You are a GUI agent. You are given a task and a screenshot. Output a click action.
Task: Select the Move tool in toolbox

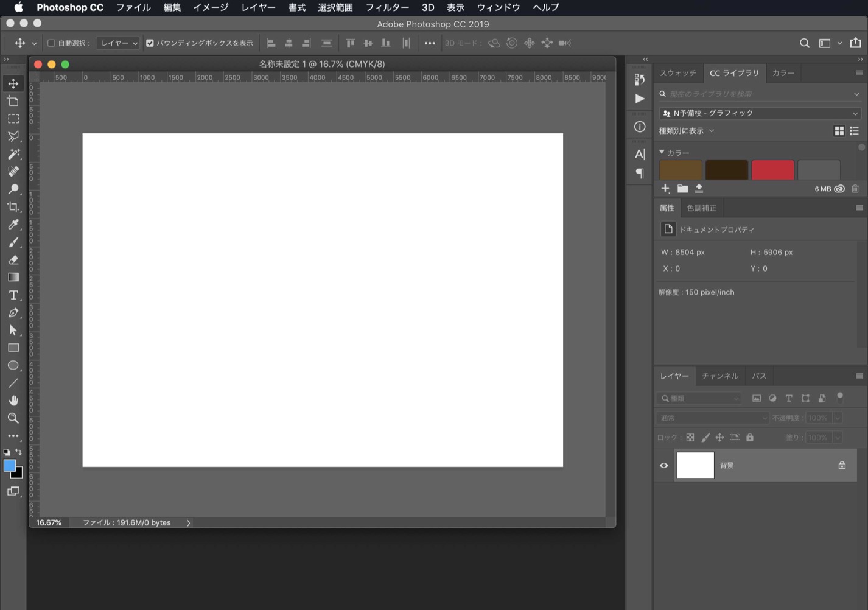point(13,83)
